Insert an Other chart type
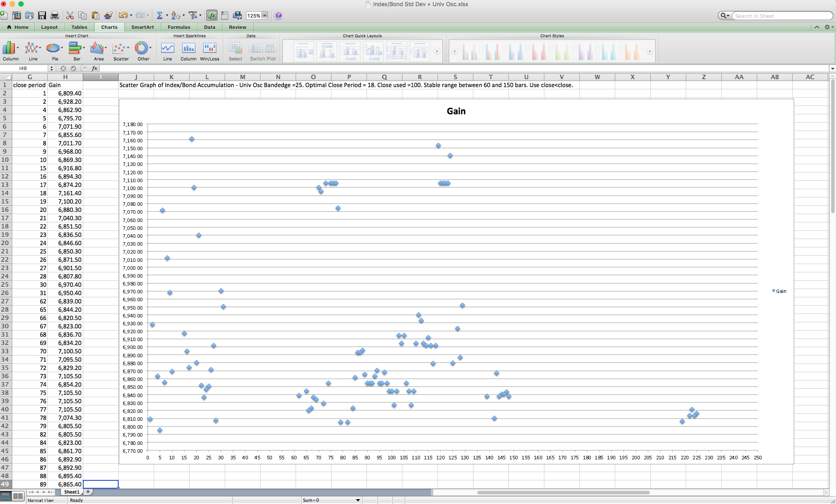The width and height of the screenshot is (836, 504). (143, 51)
